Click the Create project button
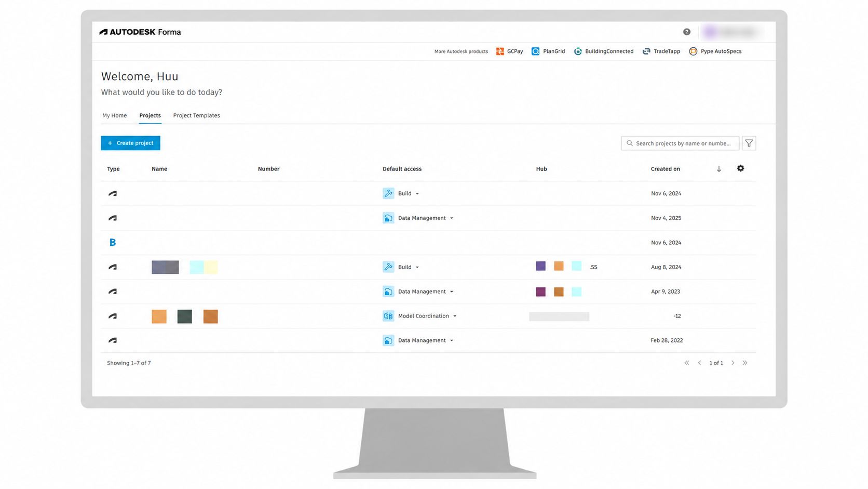 [130, 143]
